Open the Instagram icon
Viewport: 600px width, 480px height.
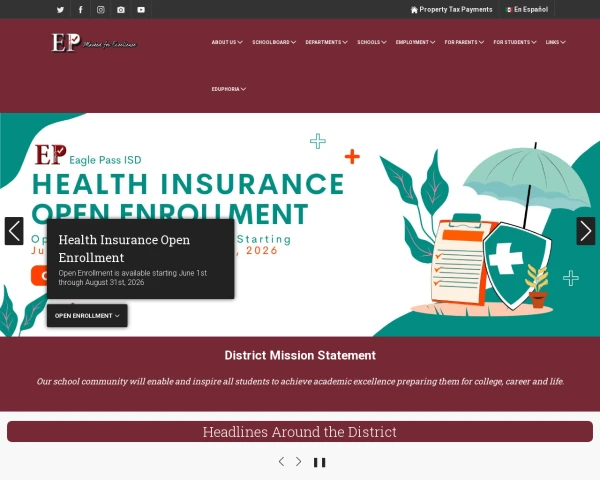(101, 10)
